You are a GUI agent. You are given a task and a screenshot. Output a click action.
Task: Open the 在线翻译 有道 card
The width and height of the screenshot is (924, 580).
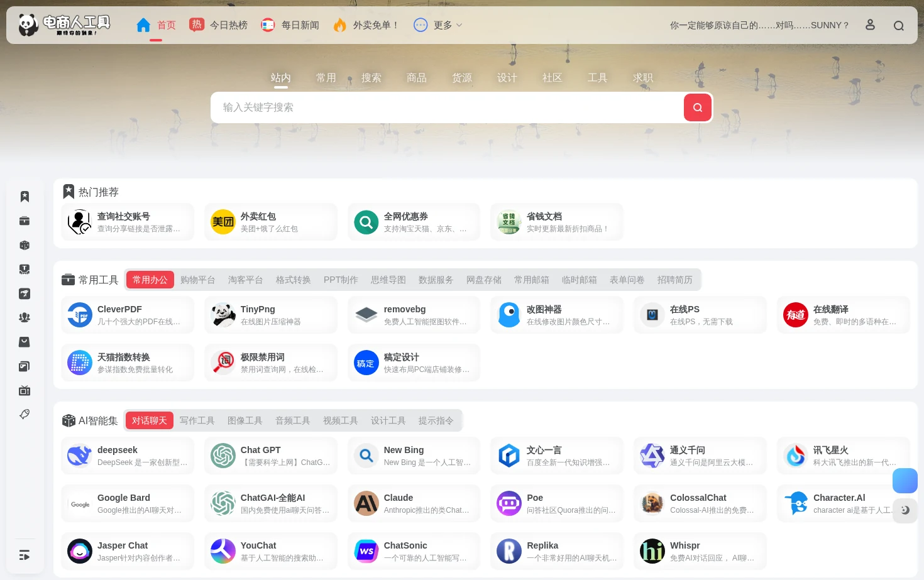pos(844,315)
